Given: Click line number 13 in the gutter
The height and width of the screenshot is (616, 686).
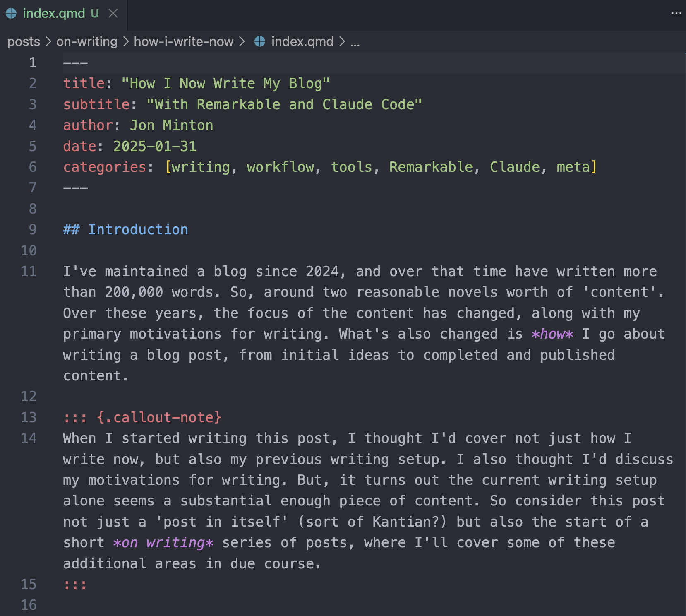Looking at the screenshot, I should tap(29, 418).
